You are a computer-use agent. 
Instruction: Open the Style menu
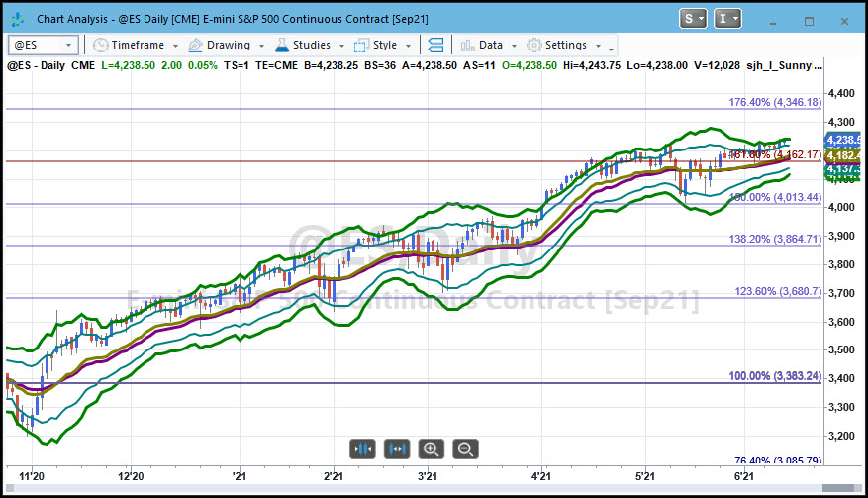[x=385, y=45]
